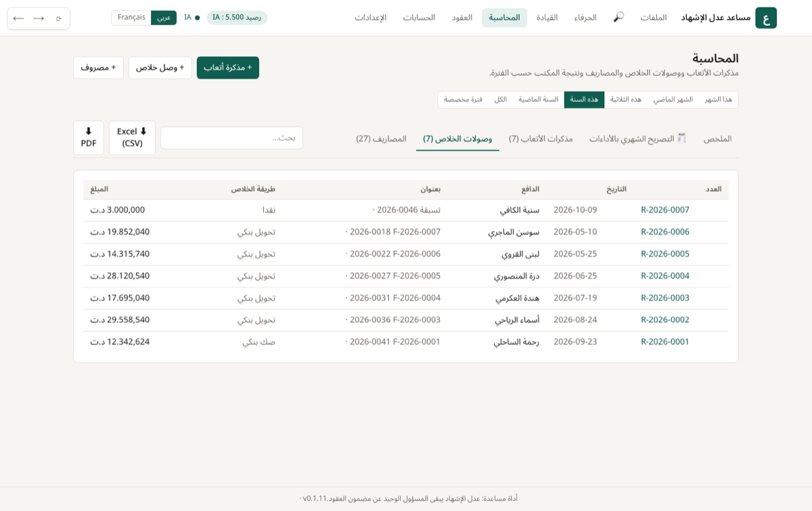Switch to الملخص tab

point(717,139)
